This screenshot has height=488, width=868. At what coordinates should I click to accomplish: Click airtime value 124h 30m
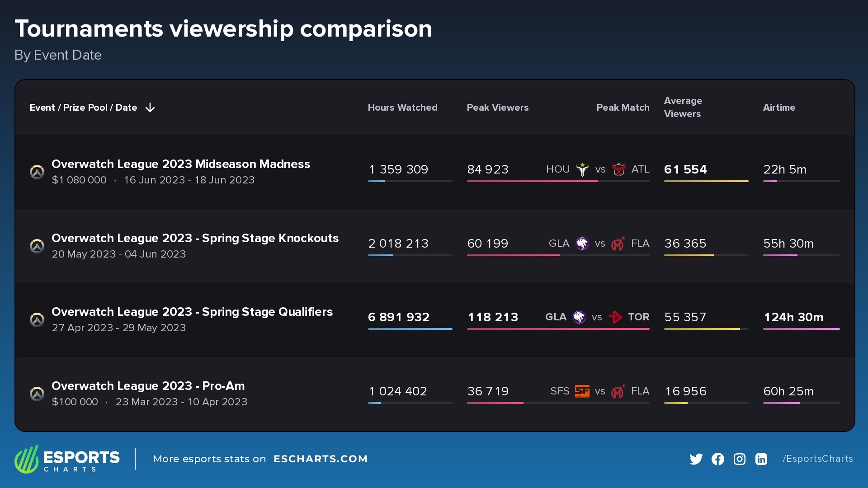click(793, 317)
